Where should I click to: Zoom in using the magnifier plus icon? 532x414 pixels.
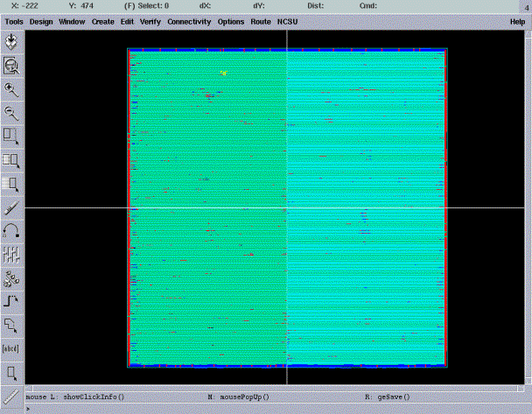coord(12,88)
